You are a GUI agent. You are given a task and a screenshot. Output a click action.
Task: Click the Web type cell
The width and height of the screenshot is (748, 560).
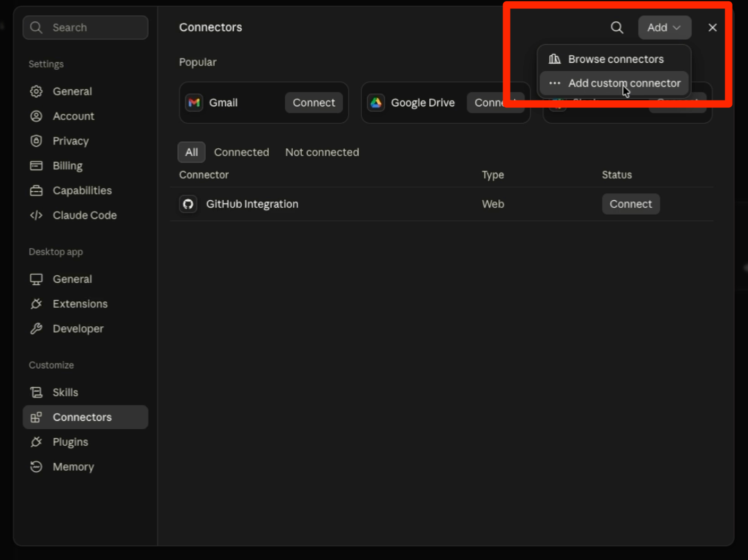click(493, 204)
